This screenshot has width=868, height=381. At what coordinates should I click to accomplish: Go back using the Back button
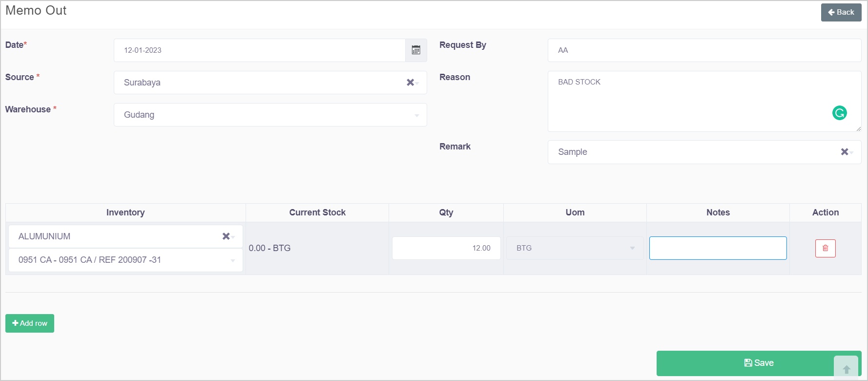[x=841, y=12]
